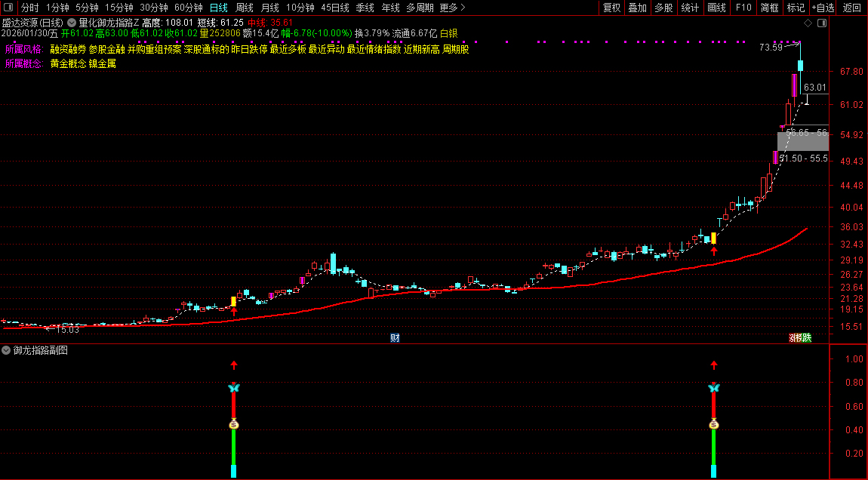Switch to 5分钟 period
Viewport: 868px width, 480px height.
tap(87, 8)
